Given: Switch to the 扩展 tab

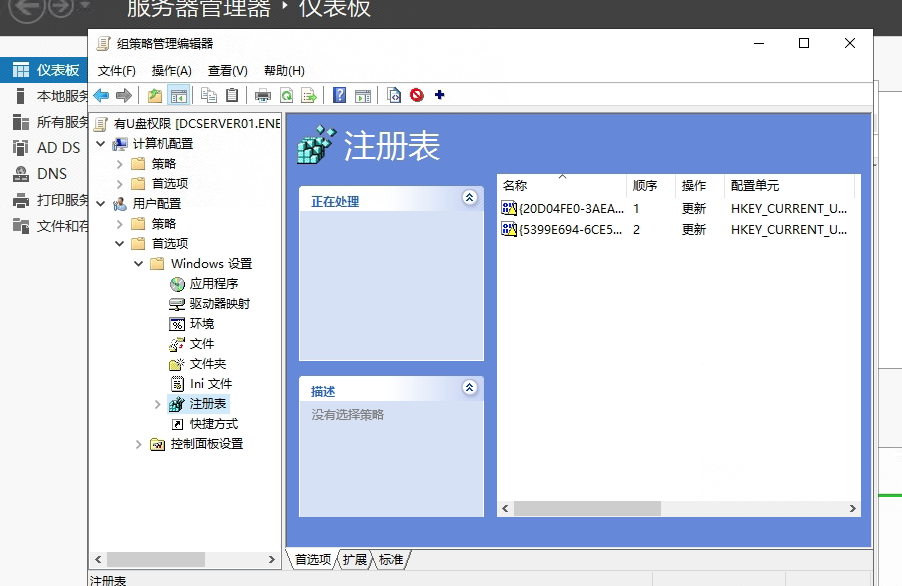Looking at the screenshot, I should [x=355, y=559].
